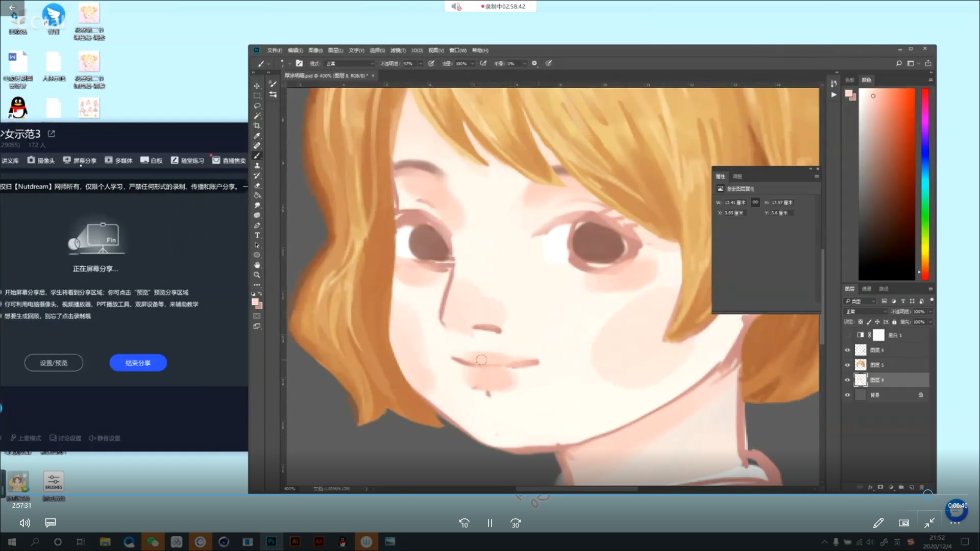Show the hidden 黑白 1 adjustment layer
This screenshot has height=551, width=980.
coord(847,335)
